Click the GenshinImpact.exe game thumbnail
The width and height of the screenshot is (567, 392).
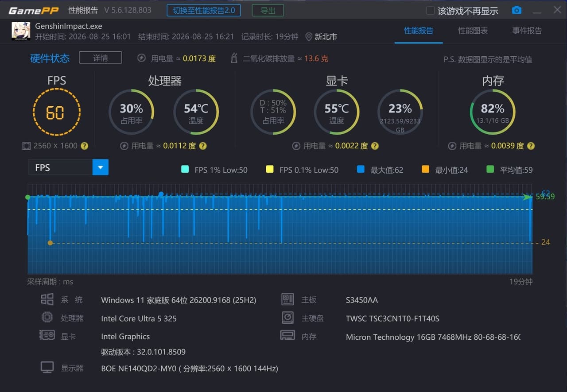click(x=21, y=31)
